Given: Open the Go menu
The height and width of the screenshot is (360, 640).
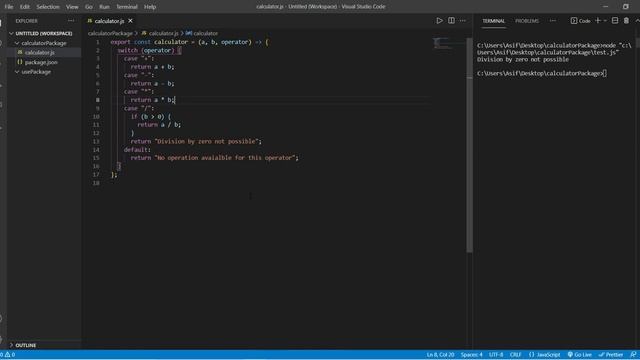Looking at the screenshot, I should (89, 7).
